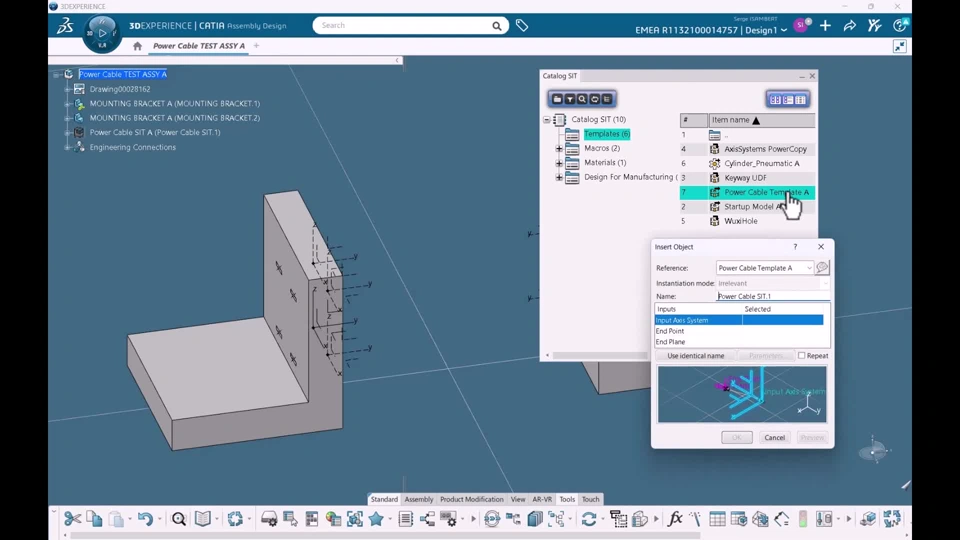
Task: Expand Design For Manufacturing chapter
Action: (x=559, y=178)
